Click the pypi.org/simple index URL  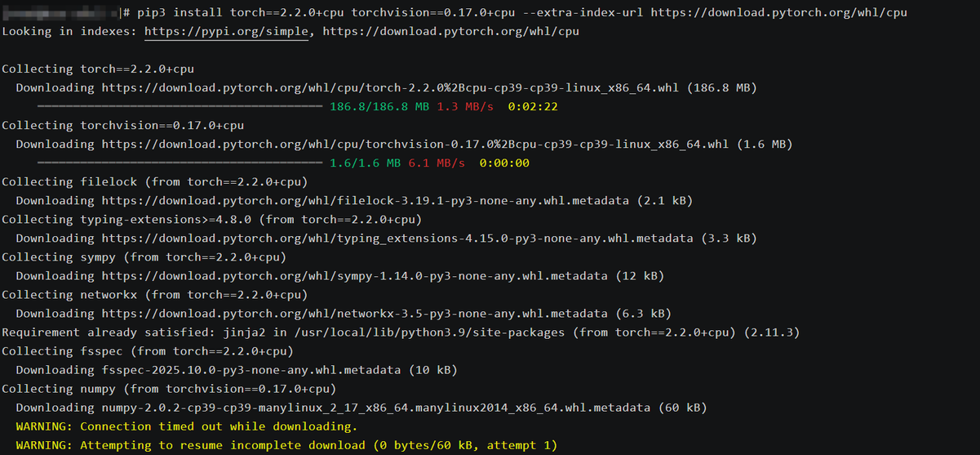[227, 31]
